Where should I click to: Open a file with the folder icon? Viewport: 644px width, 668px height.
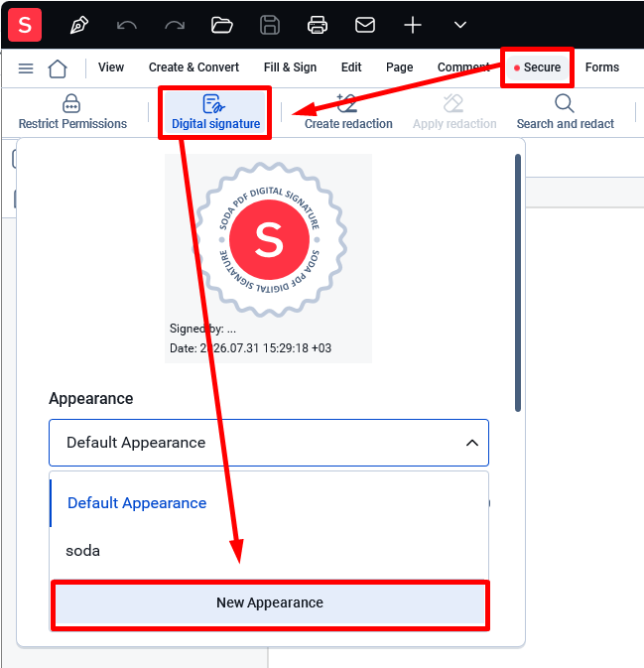(222, 25)
